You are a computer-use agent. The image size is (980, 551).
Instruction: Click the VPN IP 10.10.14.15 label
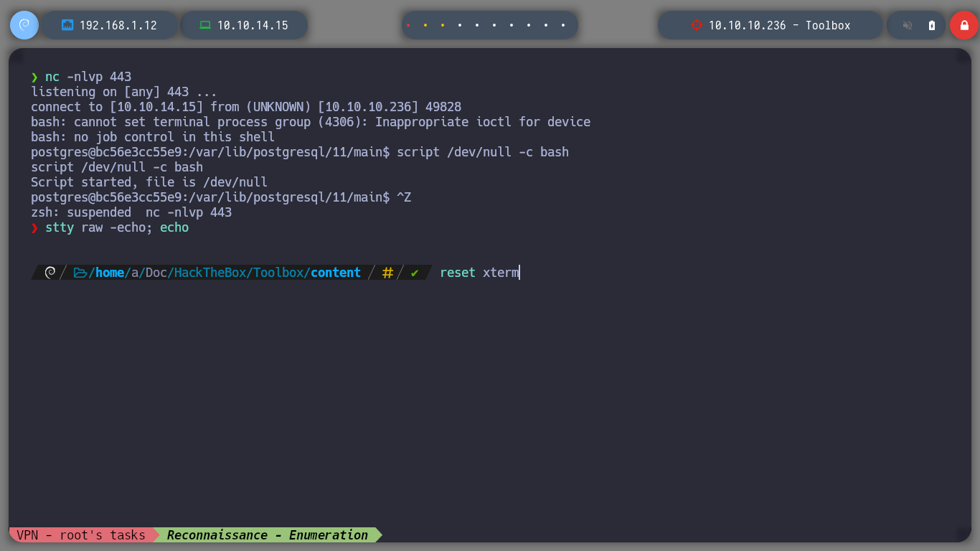(x=253, y=25)
